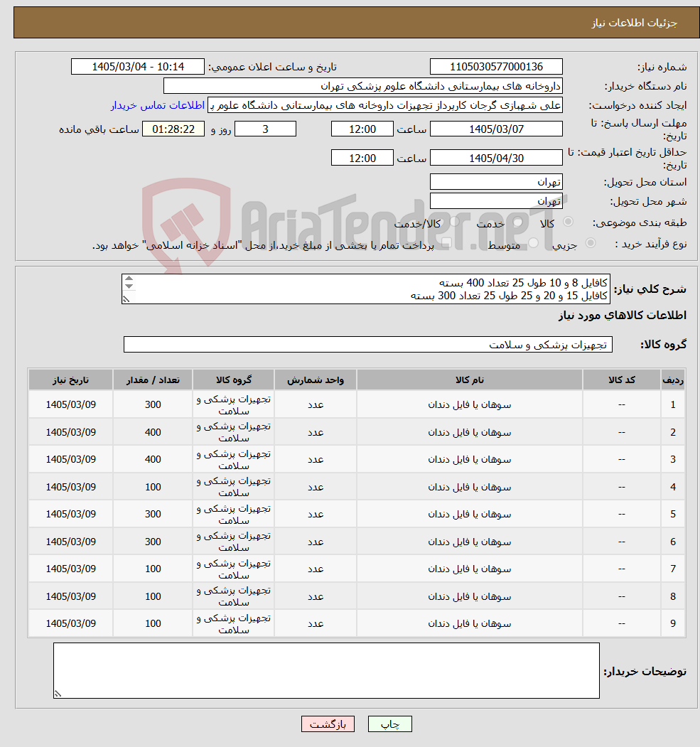
Task: Select the کالا/خدمت radio button
Action: 454,222
